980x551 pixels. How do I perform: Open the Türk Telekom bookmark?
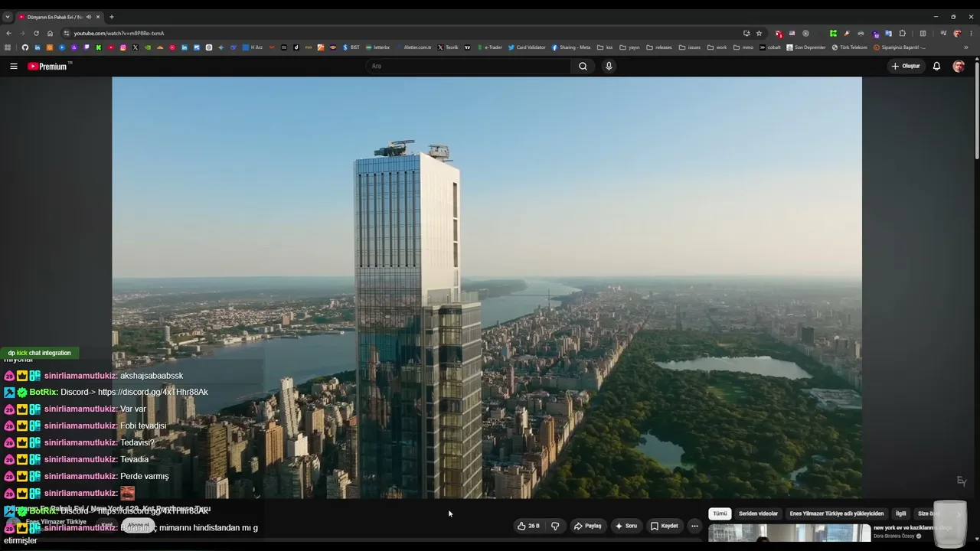[x=850, y=47]
